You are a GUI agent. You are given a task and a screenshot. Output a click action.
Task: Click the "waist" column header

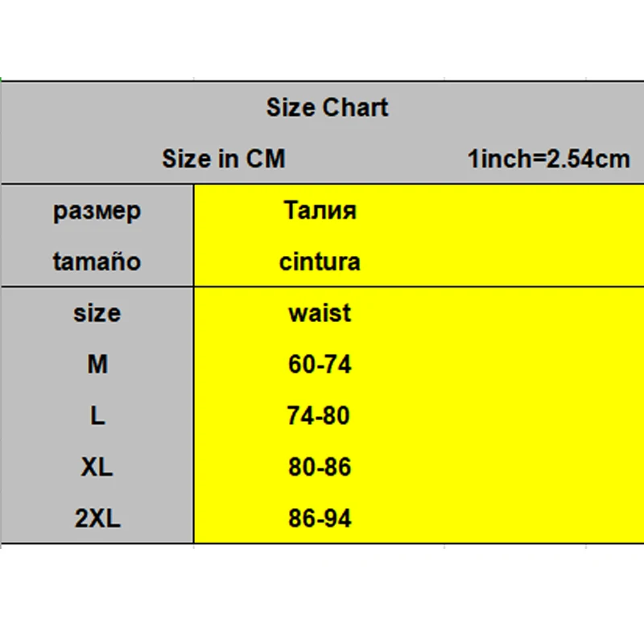[x=320, y=312]
